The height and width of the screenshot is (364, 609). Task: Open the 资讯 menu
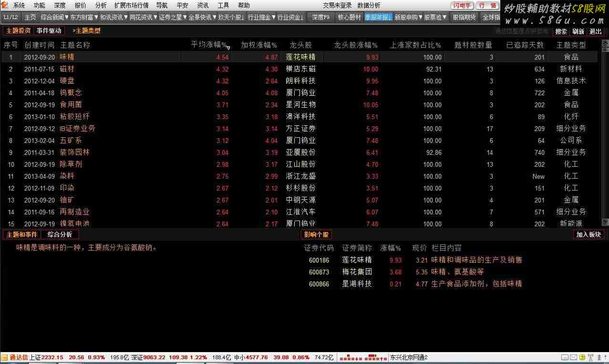click(x=203, y=6)
